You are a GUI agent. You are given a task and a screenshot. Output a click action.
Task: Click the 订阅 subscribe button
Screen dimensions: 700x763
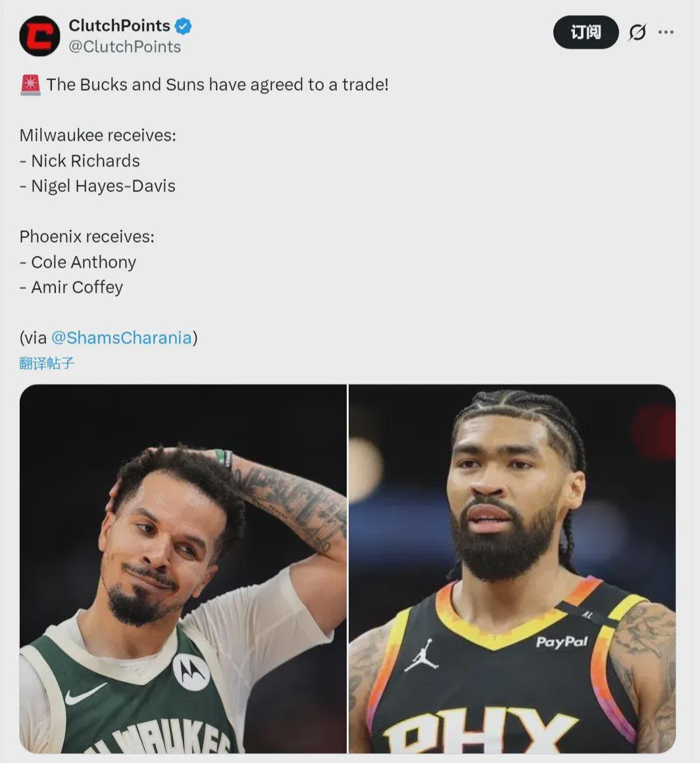[x=586, y=32]
